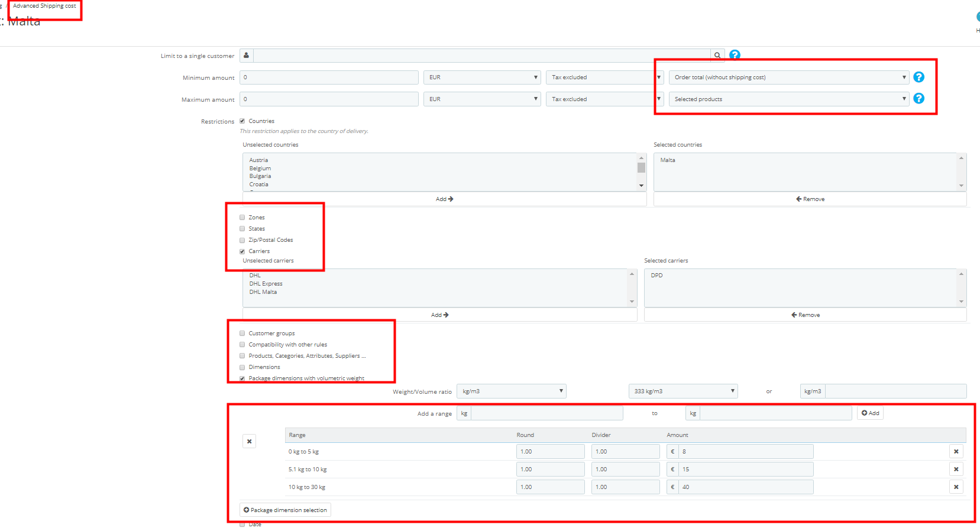
Task: Click help icon next to Selected products dropdown
Action: (918, 98)
